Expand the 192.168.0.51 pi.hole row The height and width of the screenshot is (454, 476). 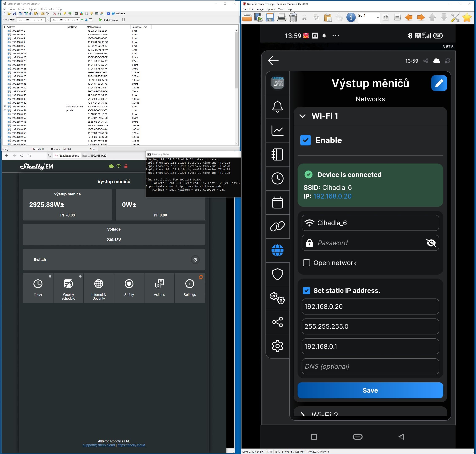point(5,110)
